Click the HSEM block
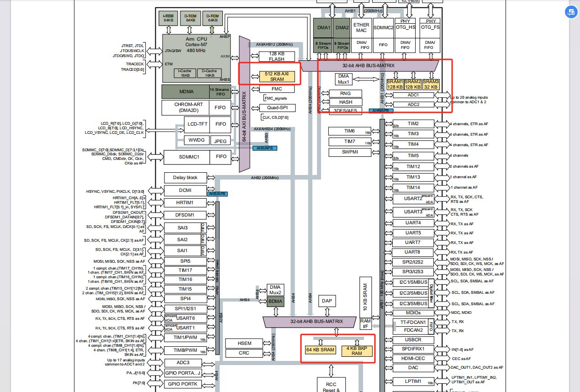 245,343
